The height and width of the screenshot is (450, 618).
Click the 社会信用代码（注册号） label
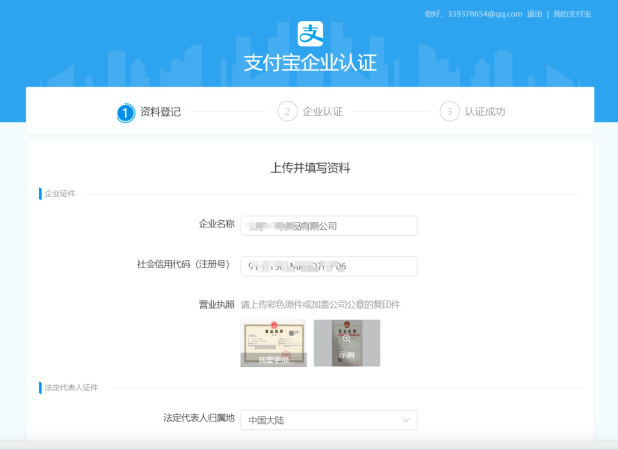coord(184,264)
